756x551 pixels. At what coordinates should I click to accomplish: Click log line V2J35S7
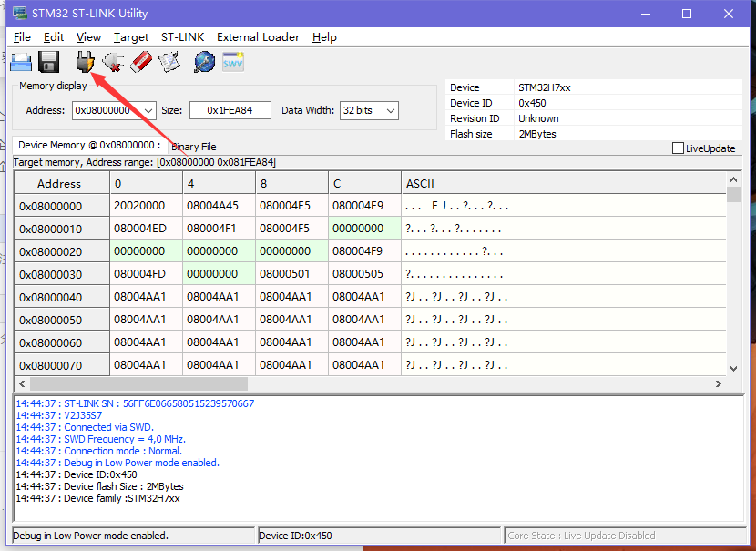click(59, 415)
